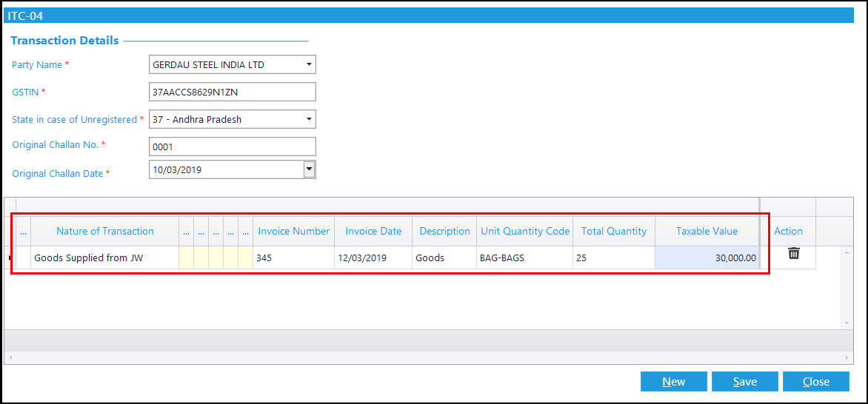
Task: Click the Original Challan No. field
Action: click(232, 147)
